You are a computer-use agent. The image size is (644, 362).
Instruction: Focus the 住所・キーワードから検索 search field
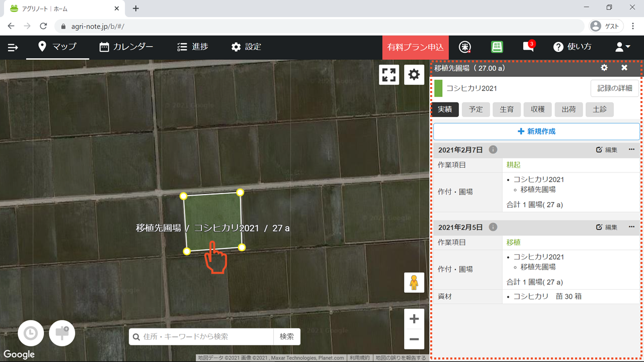click(x=201, y=336)
